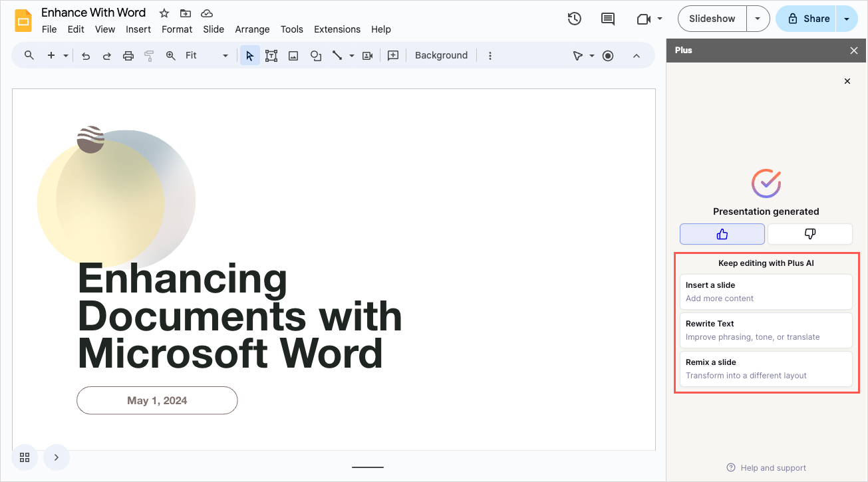
Task: Open the Google Slides home logo
Action: click(x=23, y=21)
